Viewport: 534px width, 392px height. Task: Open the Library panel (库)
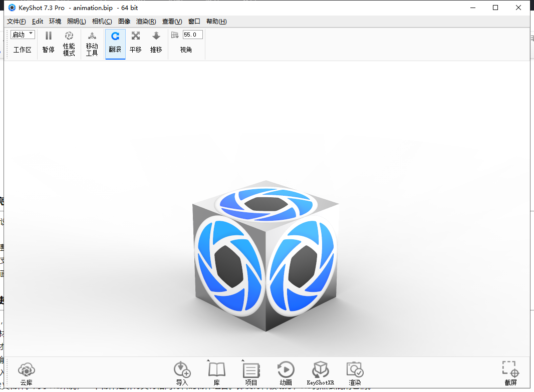[x=216, y=373]
